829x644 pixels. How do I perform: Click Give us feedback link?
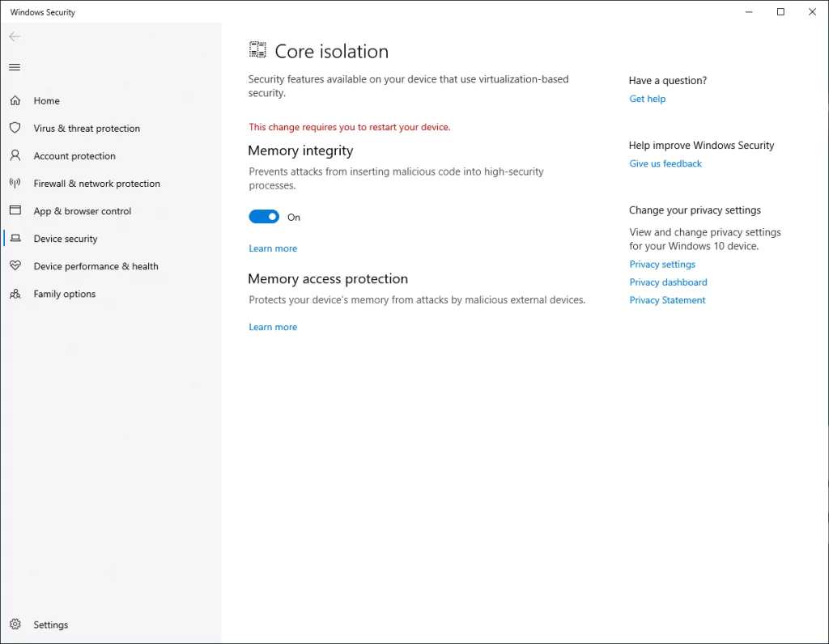[665, 163]
